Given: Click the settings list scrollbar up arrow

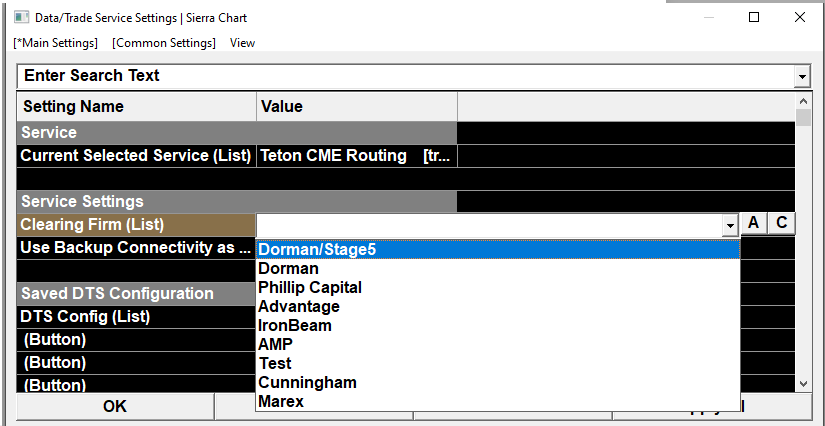Looking at the screenshot, I should coord(803,101).
